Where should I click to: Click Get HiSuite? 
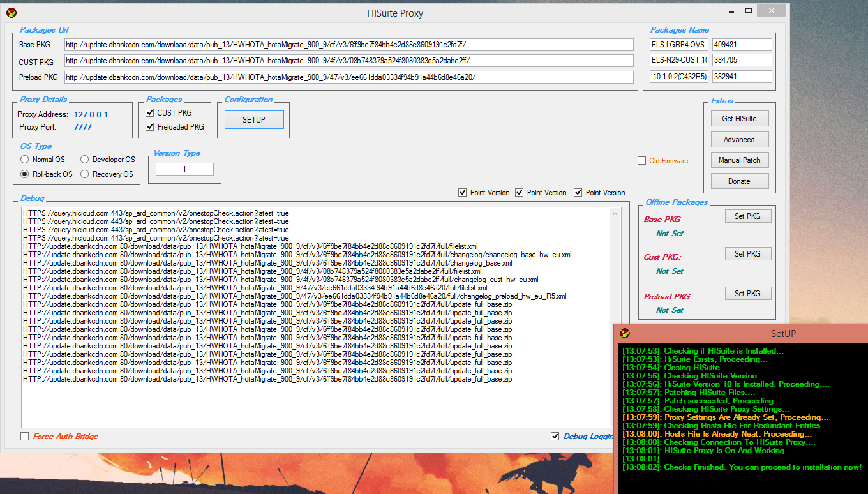pyautogui.click(x=739, y=118)
